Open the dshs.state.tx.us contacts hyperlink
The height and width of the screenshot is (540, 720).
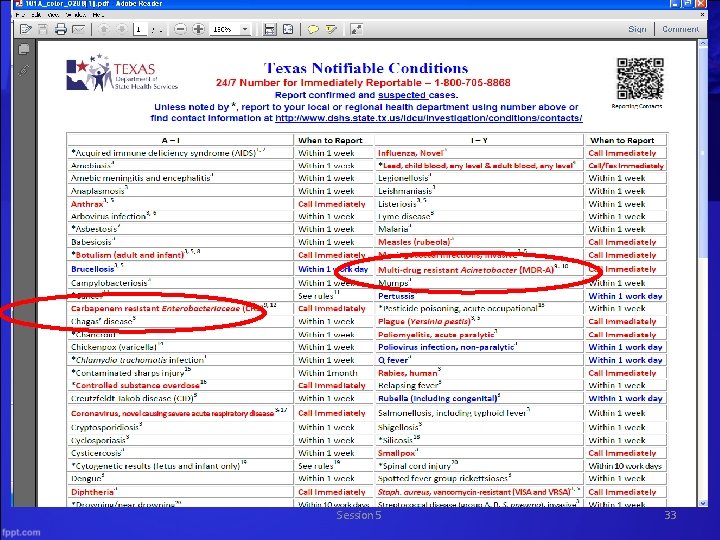click(428, 118)
